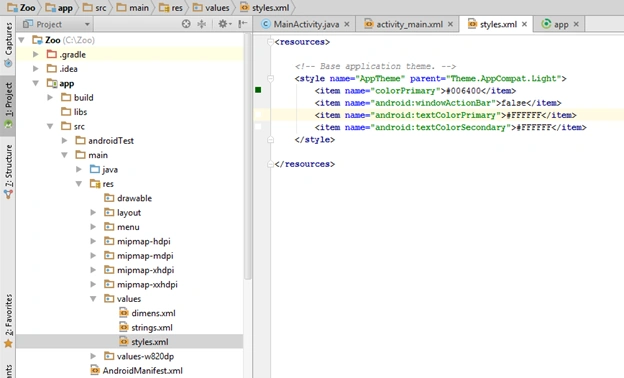Viewport: 624px width, 378px height.
Task: Click the green colorPrimary gutter swatch
Action: pyautogui.click(x=258, y=90)
